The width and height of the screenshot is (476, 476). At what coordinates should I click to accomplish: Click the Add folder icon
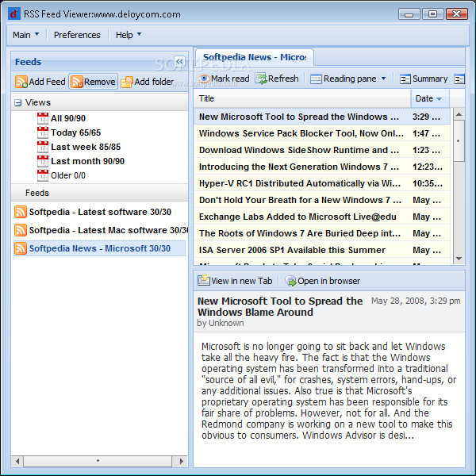(127, 82)
